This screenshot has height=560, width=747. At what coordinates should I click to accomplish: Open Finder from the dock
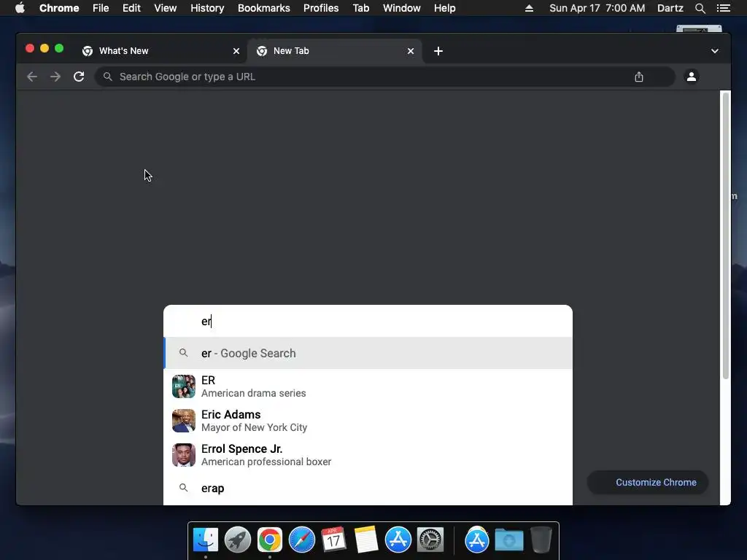click(x=205, y=540)
